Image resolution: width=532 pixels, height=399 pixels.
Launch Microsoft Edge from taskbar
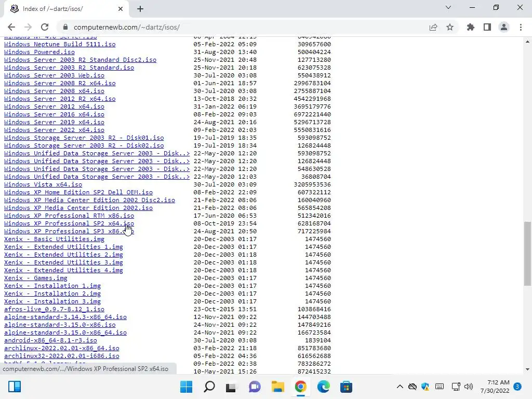coord(323,387)
